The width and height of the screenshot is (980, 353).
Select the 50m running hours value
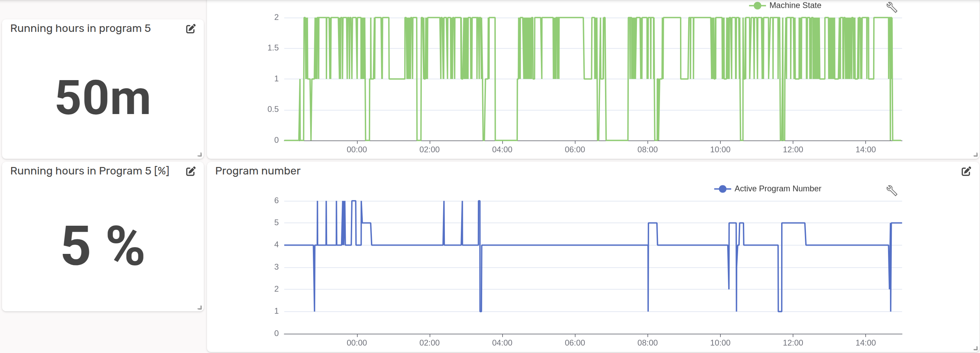(103, 97)
